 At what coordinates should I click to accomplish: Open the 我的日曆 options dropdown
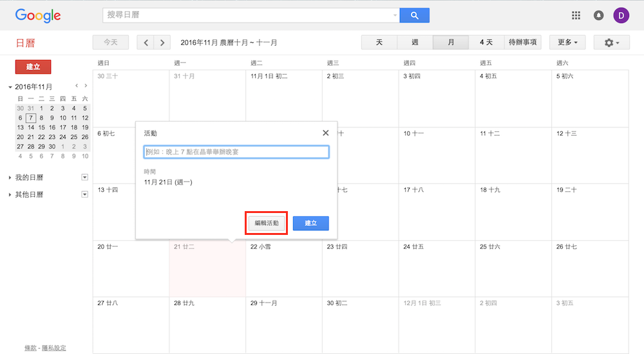click(x=84, y=177)
